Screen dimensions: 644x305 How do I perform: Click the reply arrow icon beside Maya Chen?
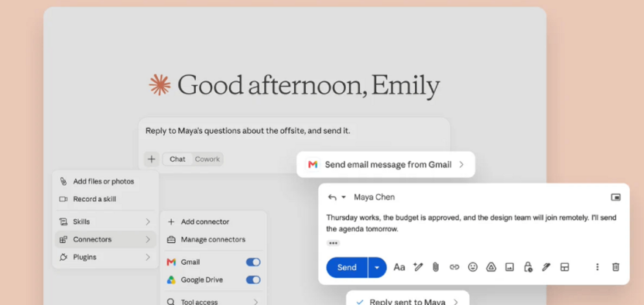(x=332, y=197)
